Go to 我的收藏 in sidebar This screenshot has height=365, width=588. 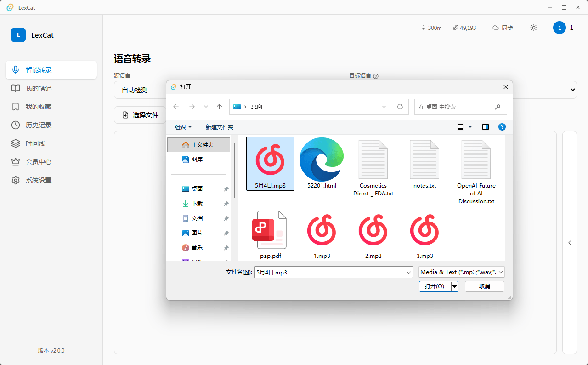point(51,107)
